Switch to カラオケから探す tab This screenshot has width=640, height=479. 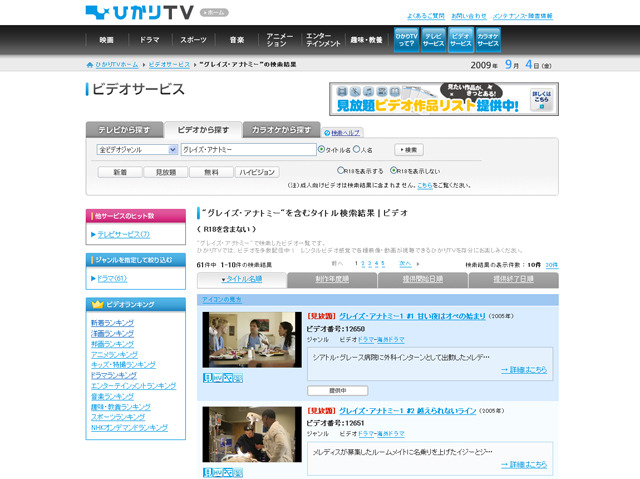(281, 130)
